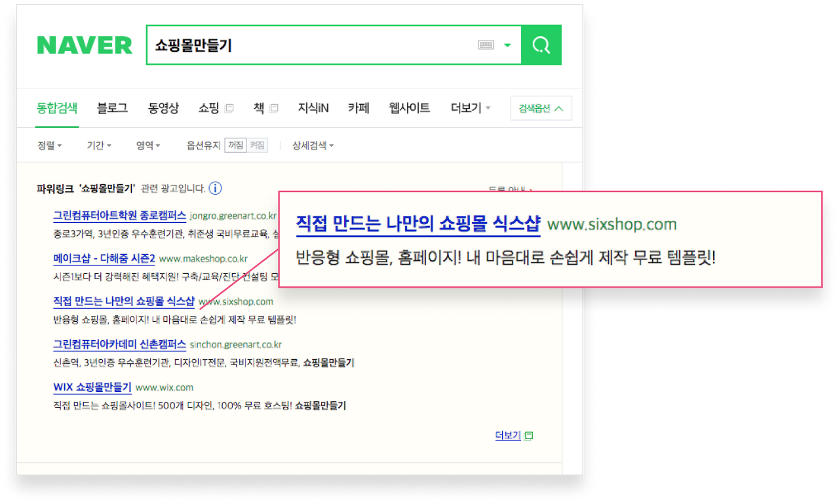
Task: Switch to the 동영상 tab
Action: click(163, 108)
